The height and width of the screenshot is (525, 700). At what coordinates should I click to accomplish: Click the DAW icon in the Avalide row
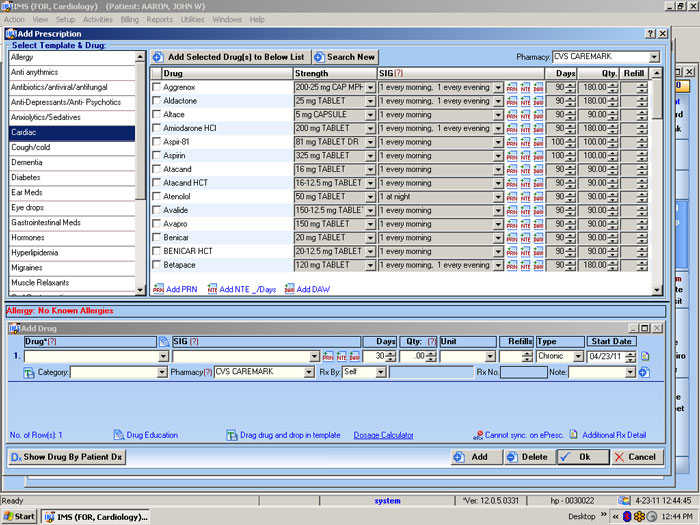pos(538,211)
